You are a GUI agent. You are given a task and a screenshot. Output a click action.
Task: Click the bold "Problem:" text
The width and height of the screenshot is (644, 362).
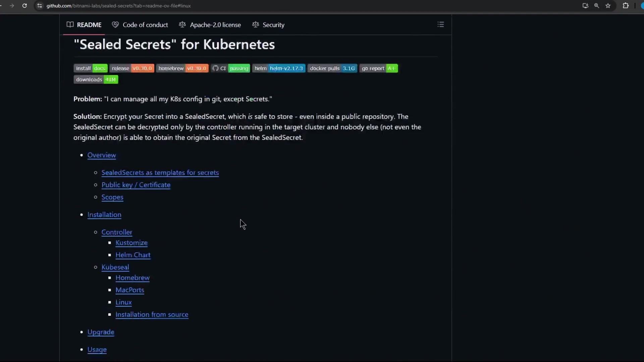tap(88, 99)
